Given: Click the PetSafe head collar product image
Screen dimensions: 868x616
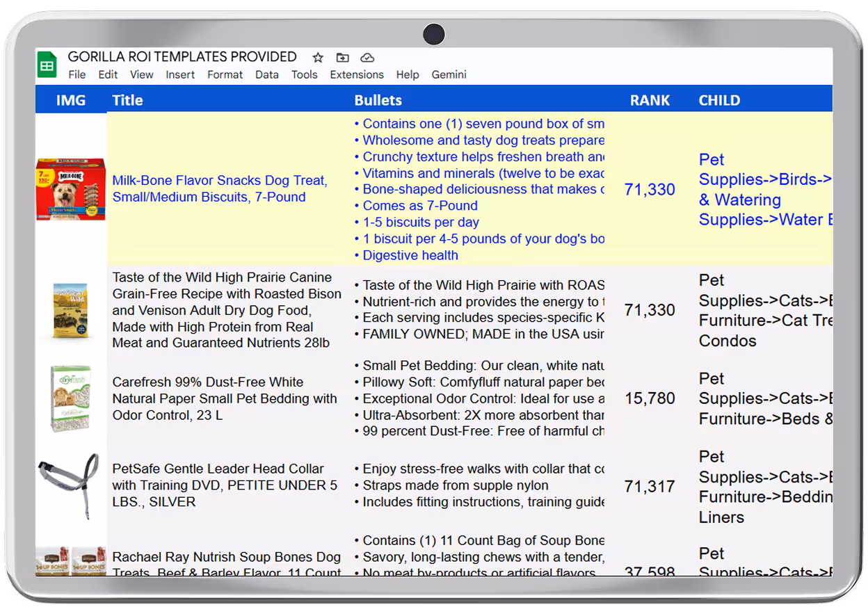Looking at the screenshot, I should pyautogui.click(x=70, y=486).
